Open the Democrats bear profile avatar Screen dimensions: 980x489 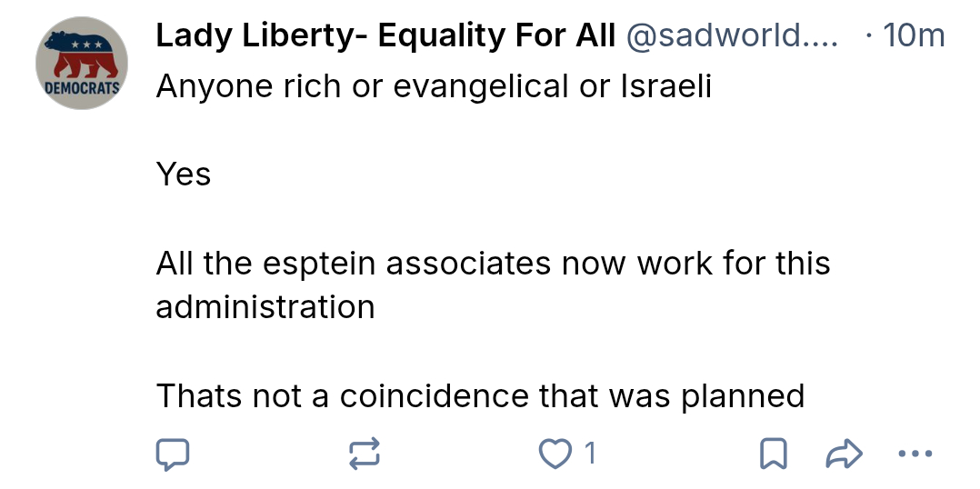tap(82, 64)
